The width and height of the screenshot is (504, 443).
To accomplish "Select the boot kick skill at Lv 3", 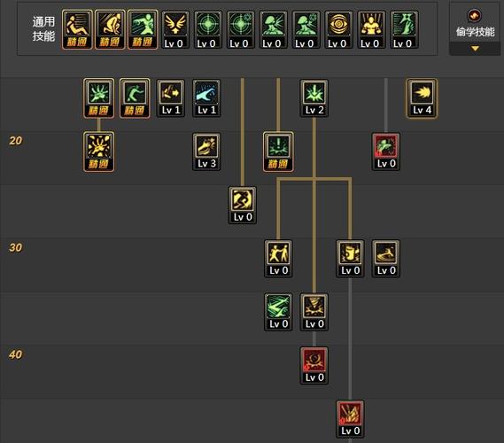I will click(206, 152).
